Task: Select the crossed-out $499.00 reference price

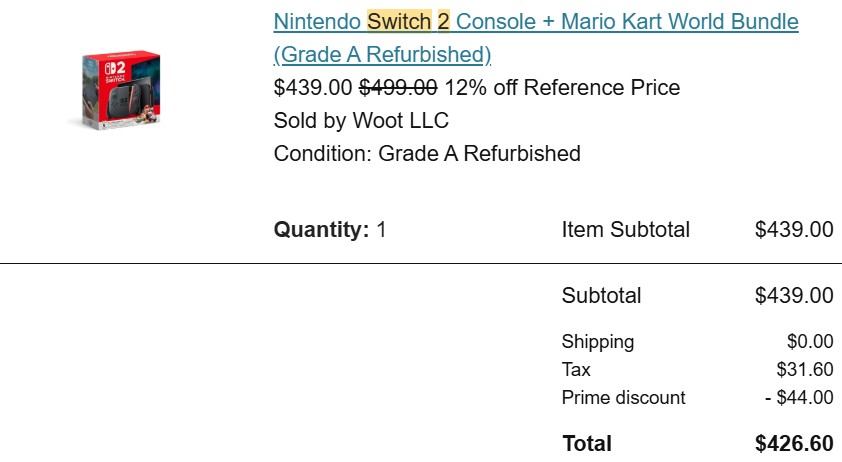Action: point(398,88)
